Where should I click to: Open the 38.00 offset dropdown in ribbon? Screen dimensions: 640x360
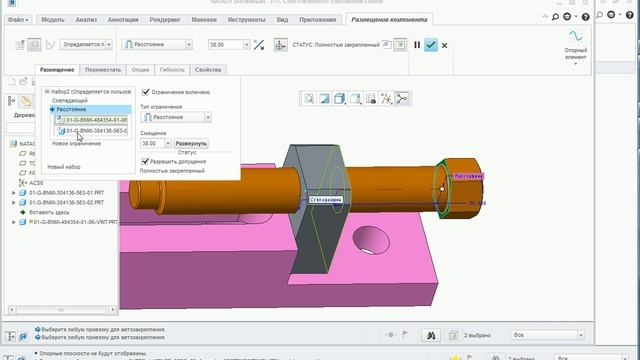(x=247, y=44)
